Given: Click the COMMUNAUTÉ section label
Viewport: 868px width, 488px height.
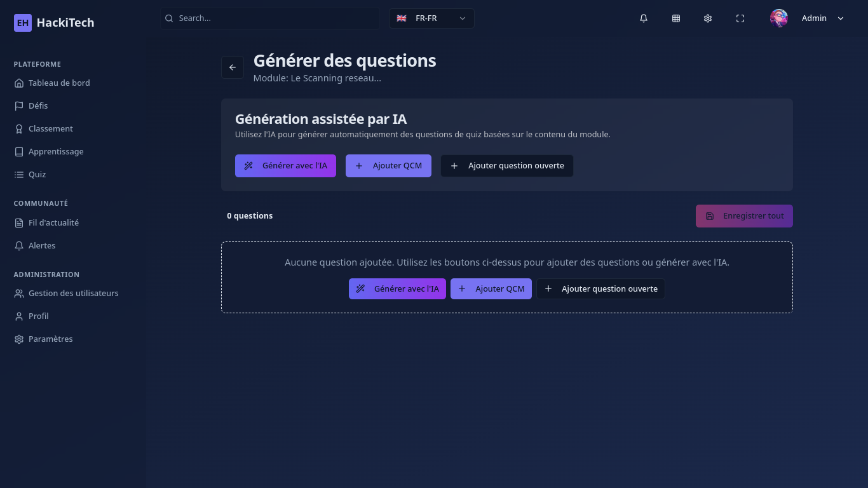Looking at the screenshot, I should 41,203.
